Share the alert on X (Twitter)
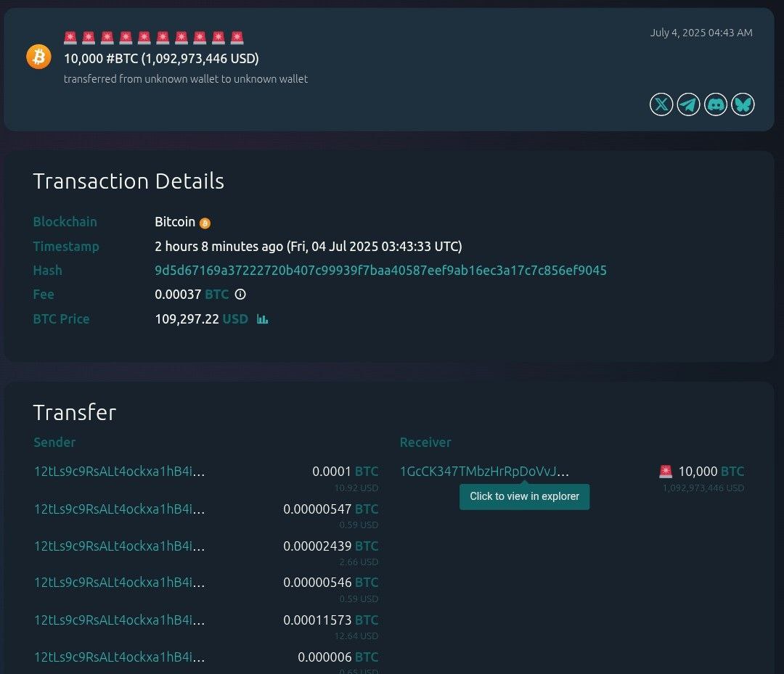The image size is (784, 674). [x=661, y=104]
